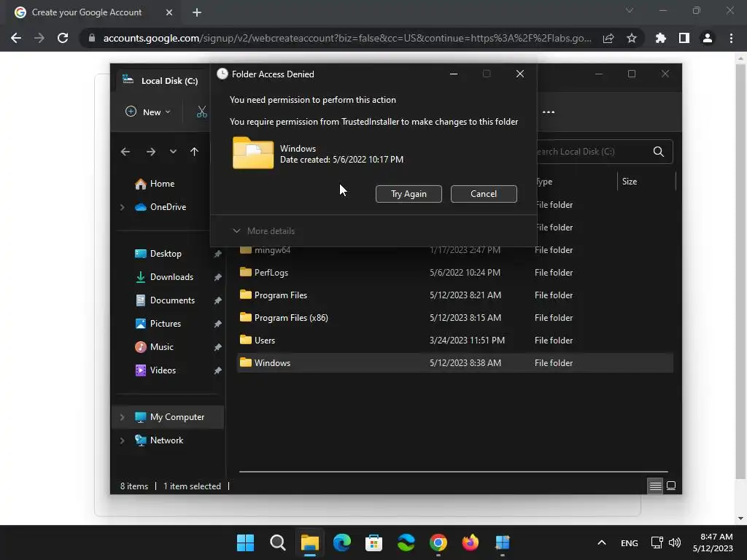Viewport: 747px width, 560px height.
Task: Select the mingw64 folder row
Action: tap(455, 250)
